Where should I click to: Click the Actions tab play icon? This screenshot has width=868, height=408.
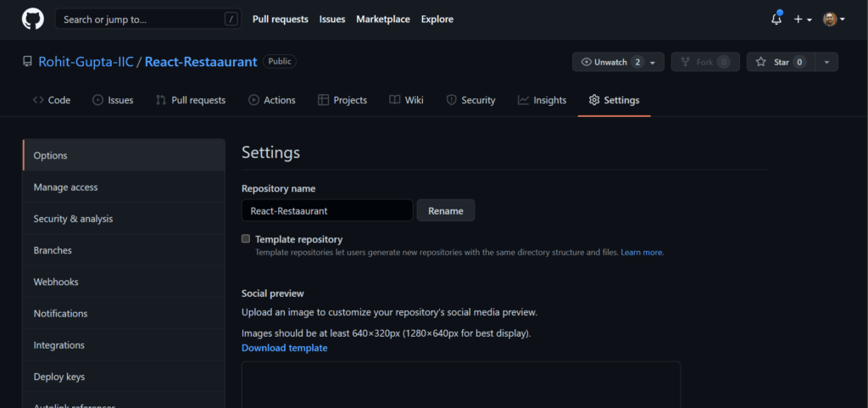(253, 100)
